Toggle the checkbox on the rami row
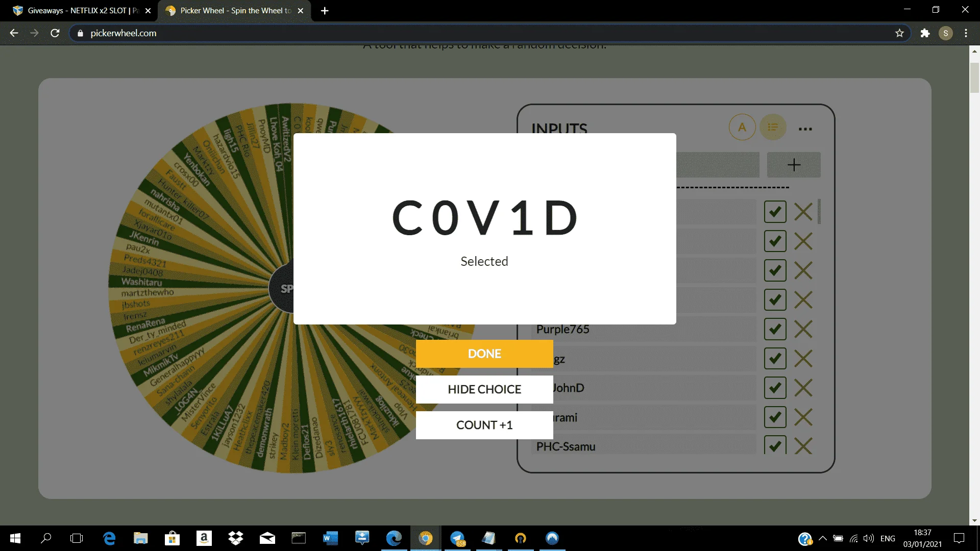 775,417
